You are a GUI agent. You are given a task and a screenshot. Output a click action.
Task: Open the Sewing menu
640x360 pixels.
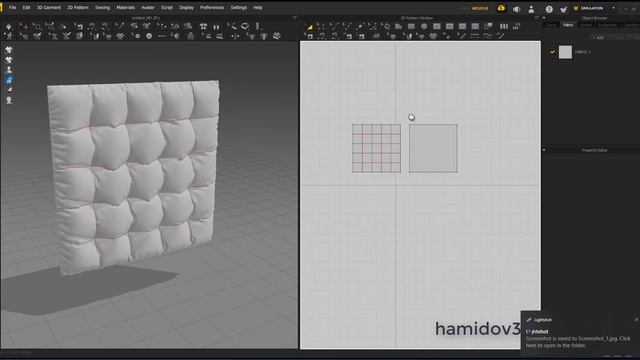pos(102,8)
